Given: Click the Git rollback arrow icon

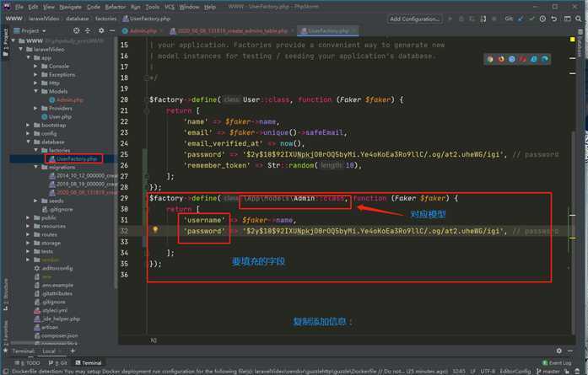Looking at the screenshot, I should click(554, 19).
